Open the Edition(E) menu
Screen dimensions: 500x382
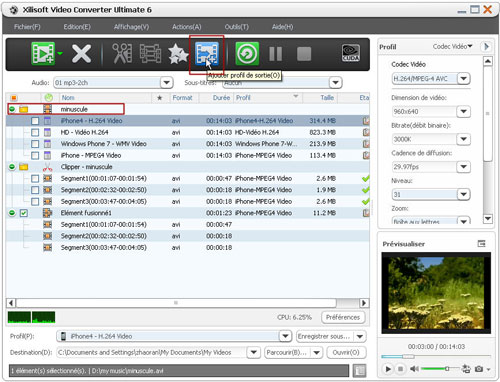[x=77, y=27]
